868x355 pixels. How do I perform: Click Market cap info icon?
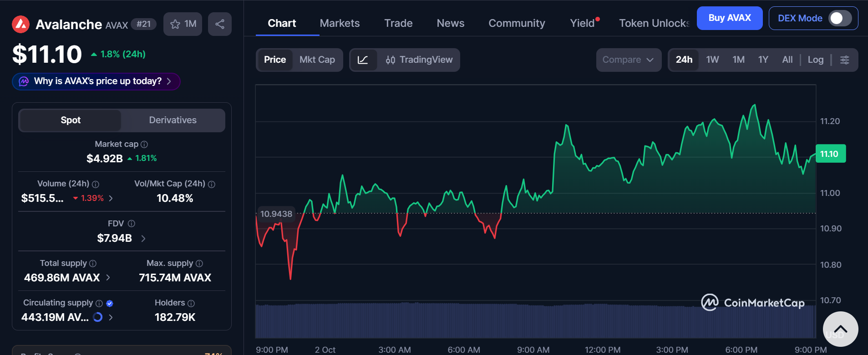click(144, 145)
